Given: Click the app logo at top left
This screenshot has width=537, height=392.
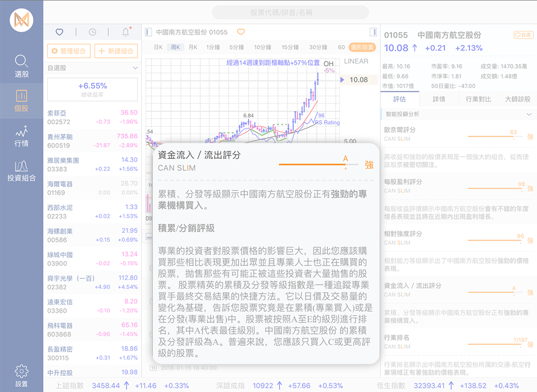Looking at the screenshot, I should click(22, 20).
